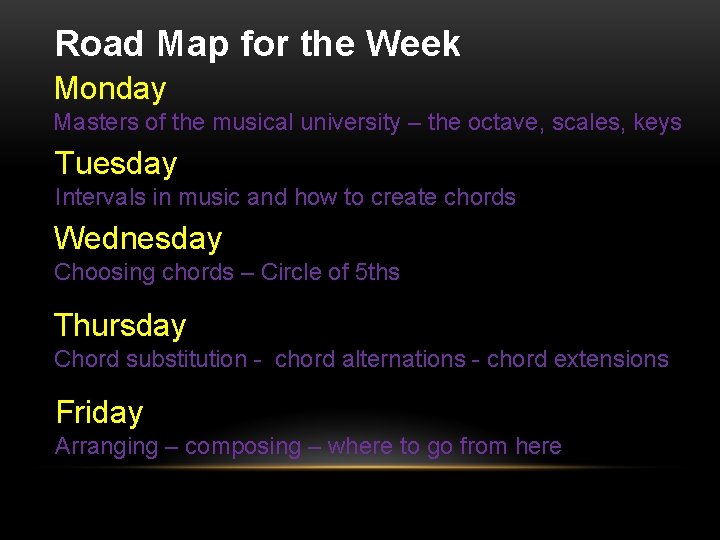This screenshot has height=540, width=720.
Task: Select the Friday heading
Action: 99,412
